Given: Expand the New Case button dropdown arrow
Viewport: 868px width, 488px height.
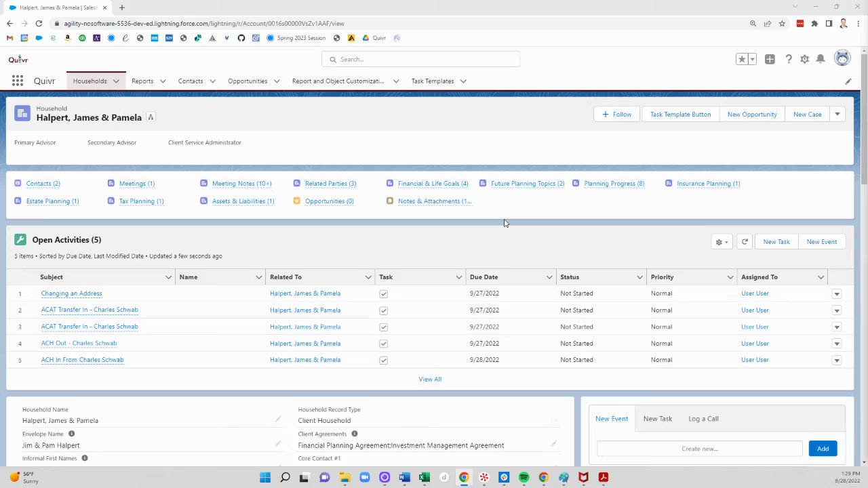Looking at the screenshot, I should [837, 114].
